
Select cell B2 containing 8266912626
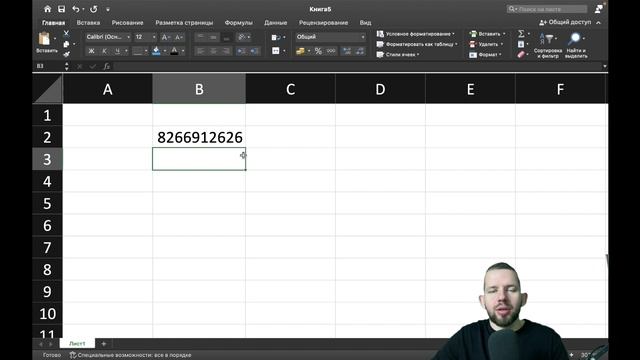[199, 137]
